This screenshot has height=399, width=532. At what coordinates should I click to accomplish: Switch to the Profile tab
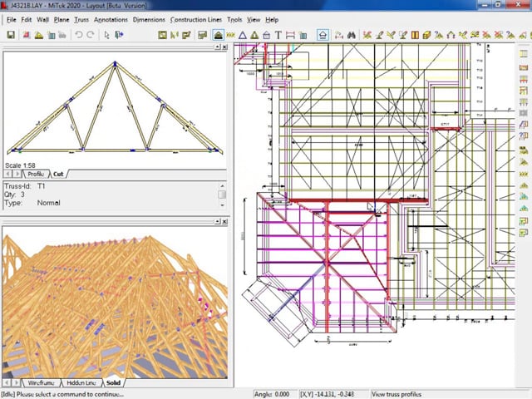click(36, 174)
